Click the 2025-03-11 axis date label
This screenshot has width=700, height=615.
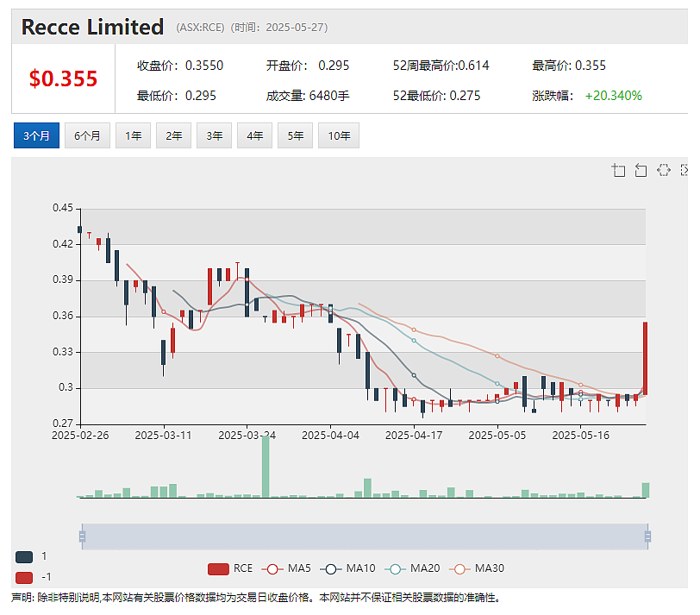pos(164,435)
